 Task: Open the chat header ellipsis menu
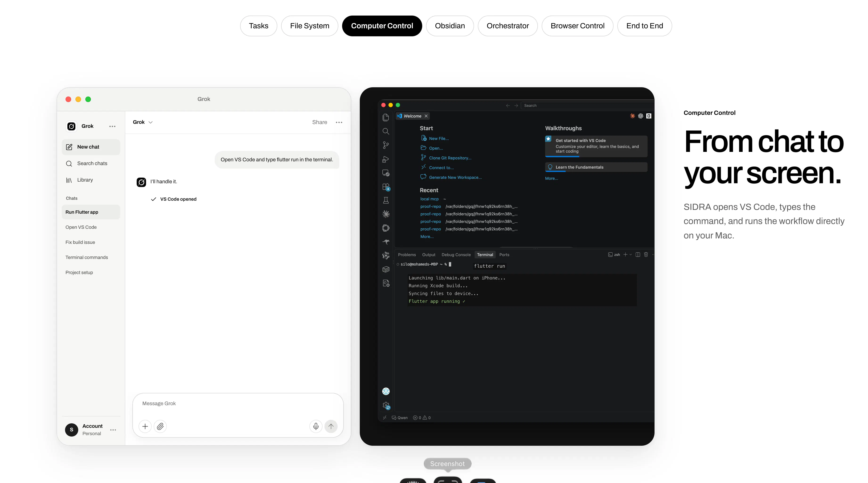(x=339, y=122)
